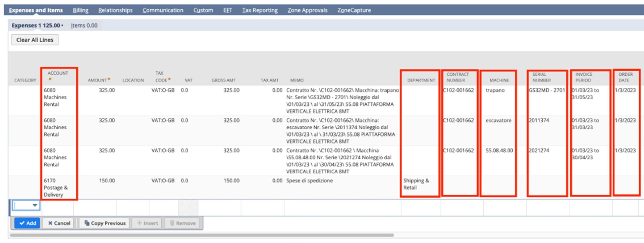The image size is (644, 243).
Task: Click the Spese di spedizione memo
Action: (x=309, y=180)
